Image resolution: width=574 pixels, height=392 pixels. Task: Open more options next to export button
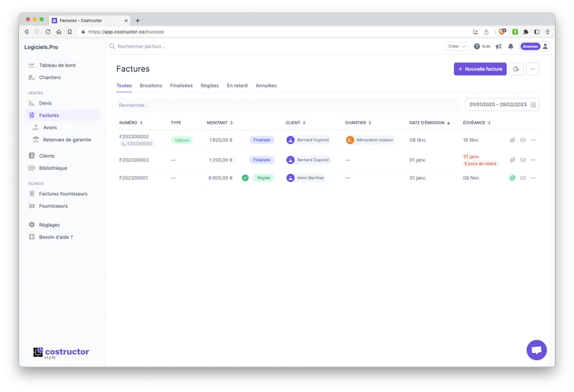tap(533, 69)
